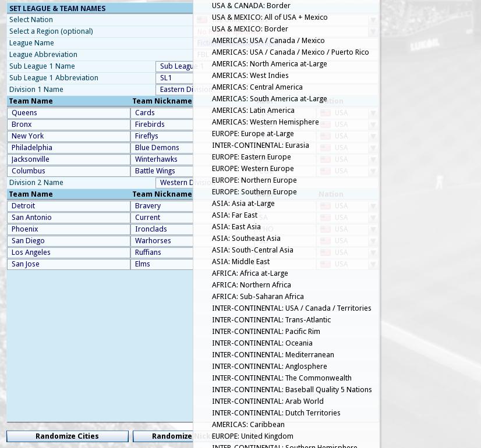
Task: Click the Randomize Cities button
Action: [x=67, y=436]
